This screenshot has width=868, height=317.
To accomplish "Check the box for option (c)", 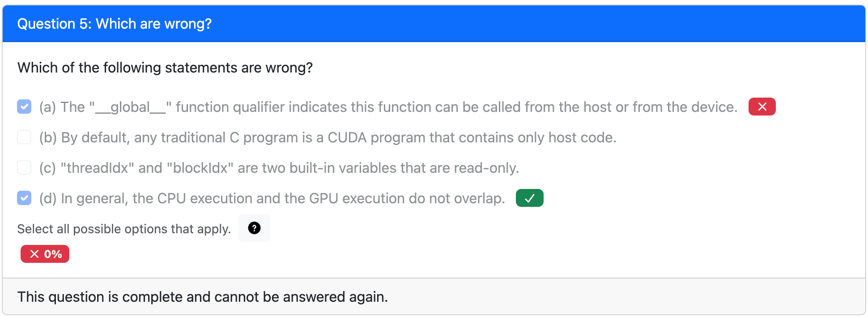I will point(24,167).
